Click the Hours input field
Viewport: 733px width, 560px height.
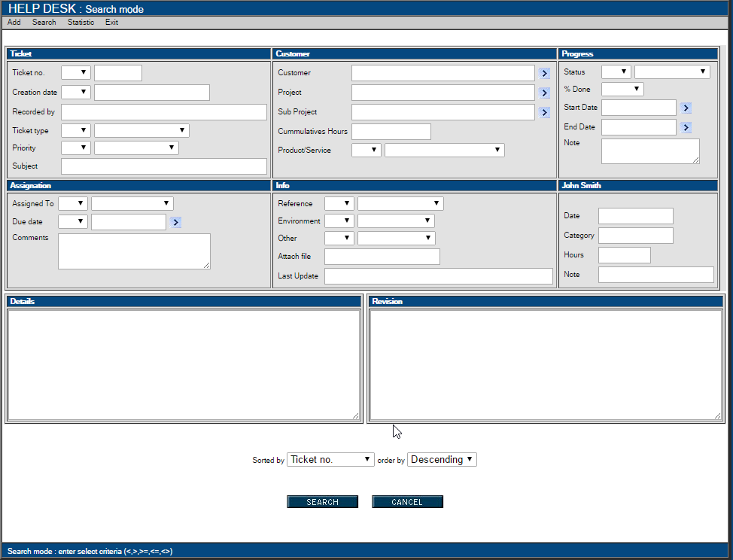625,255
